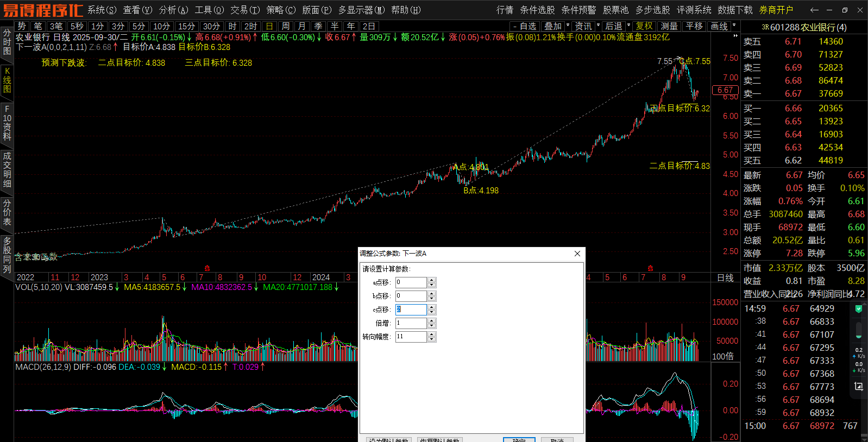Click the 券商开户 link
Viewport: 868px width, 442px height.
point(776,10)
